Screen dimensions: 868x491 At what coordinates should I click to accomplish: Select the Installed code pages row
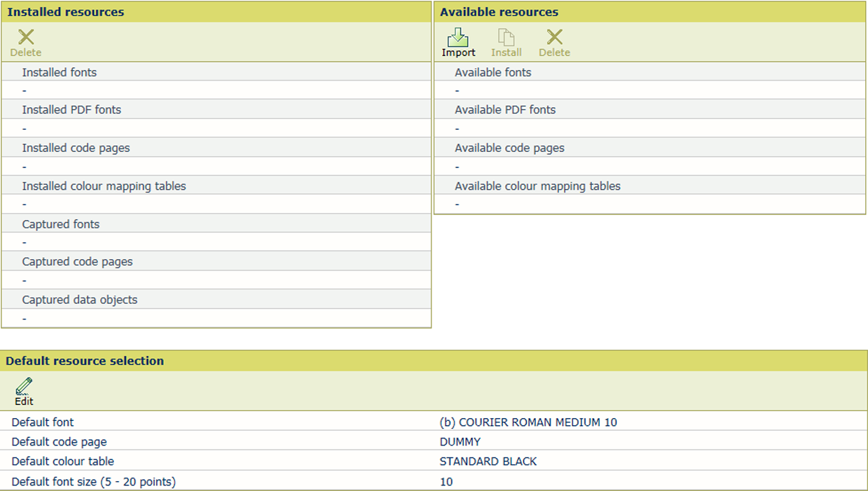click(76, 148)
